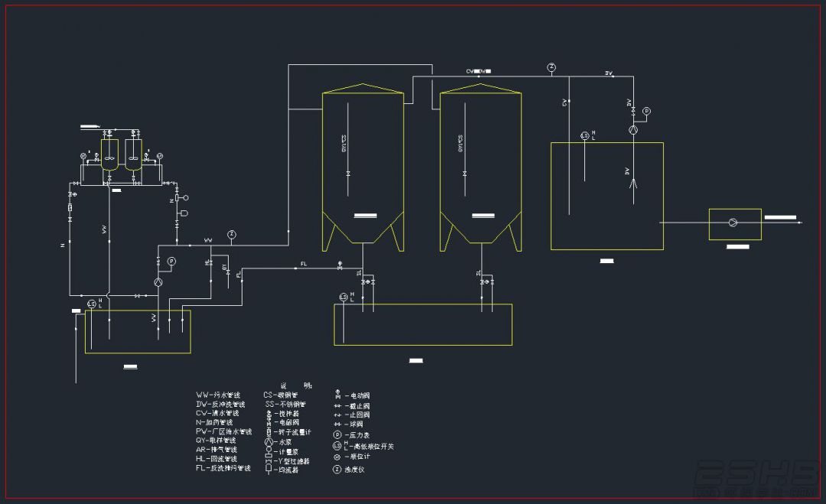Click the LS level switch on the clear water tank
The height and width of the screenshot is (504, 826).
[585, 136]
